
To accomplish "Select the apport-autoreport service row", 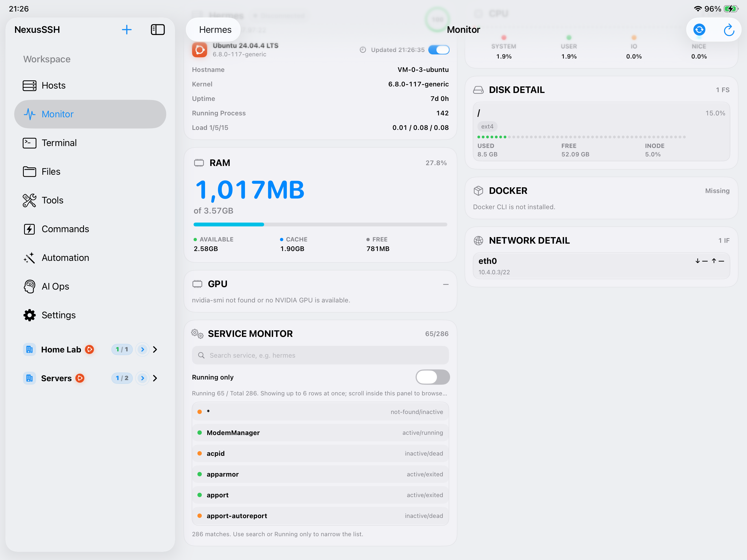I will 320,516.
